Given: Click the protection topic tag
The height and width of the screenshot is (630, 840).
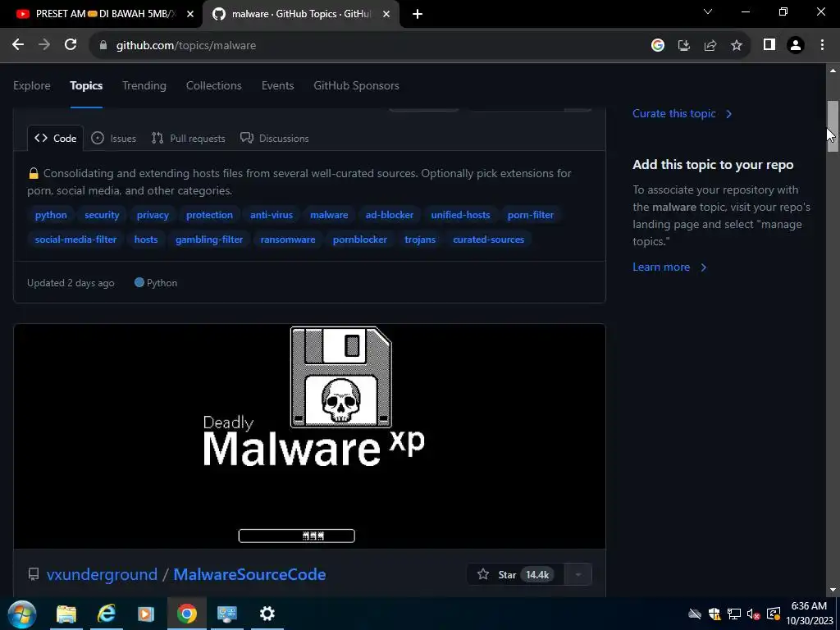Looking at the screenshot, I should coord(209,215).
